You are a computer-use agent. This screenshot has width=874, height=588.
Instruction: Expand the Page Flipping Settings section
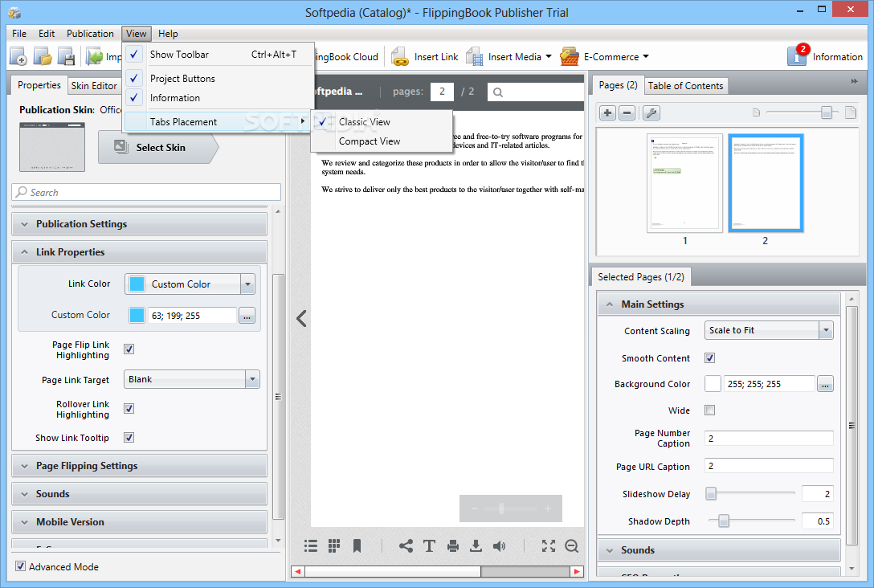[x=139, y=465]
